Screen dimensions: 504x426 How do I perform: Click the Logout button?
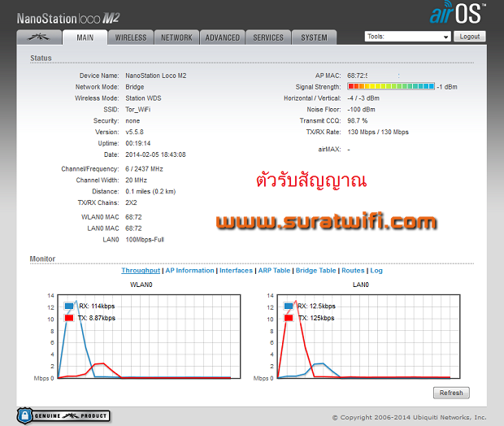click(x=469, y=37)
